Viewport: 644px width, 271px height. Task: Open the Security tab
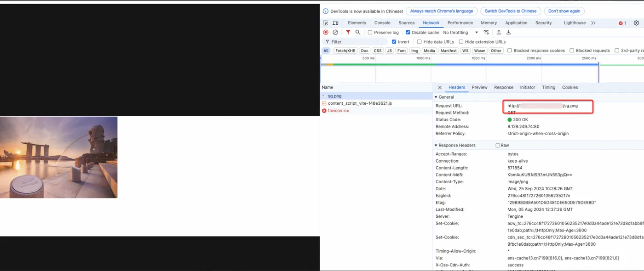pyautogui.click(x=543, y=23)
